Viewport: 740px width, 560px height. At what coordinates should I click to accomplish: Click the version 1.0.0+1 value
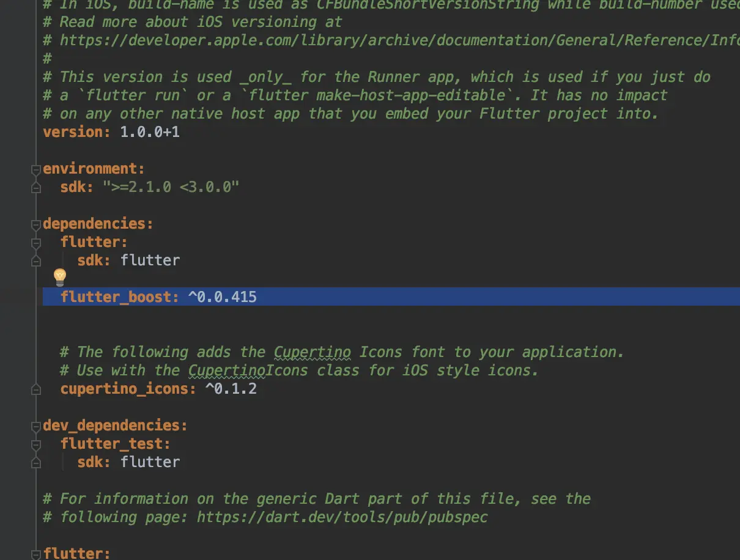click(x=150, y=132)
